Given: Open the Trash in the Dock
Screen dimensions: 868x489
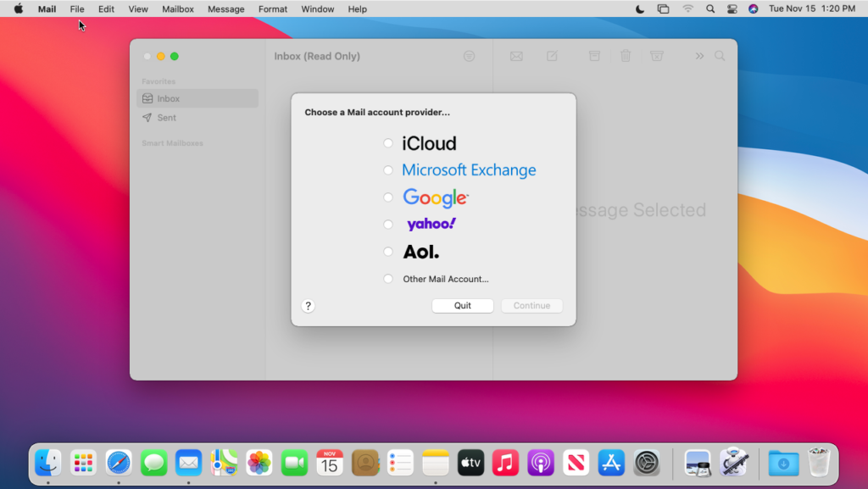Looking at the screenshot, I should [819, 463].
